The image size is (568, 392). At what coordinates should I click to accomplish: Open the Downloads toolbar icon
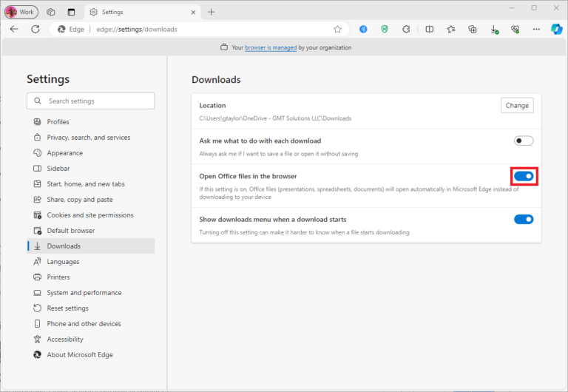tap(495, 30)
